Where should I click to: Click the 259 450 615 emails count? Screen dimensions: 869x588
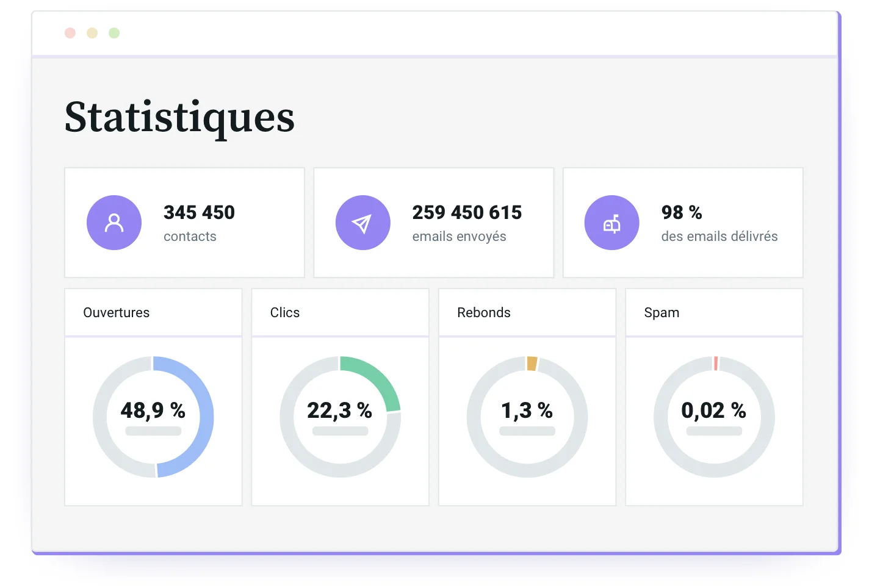click(x=467, y=212)
